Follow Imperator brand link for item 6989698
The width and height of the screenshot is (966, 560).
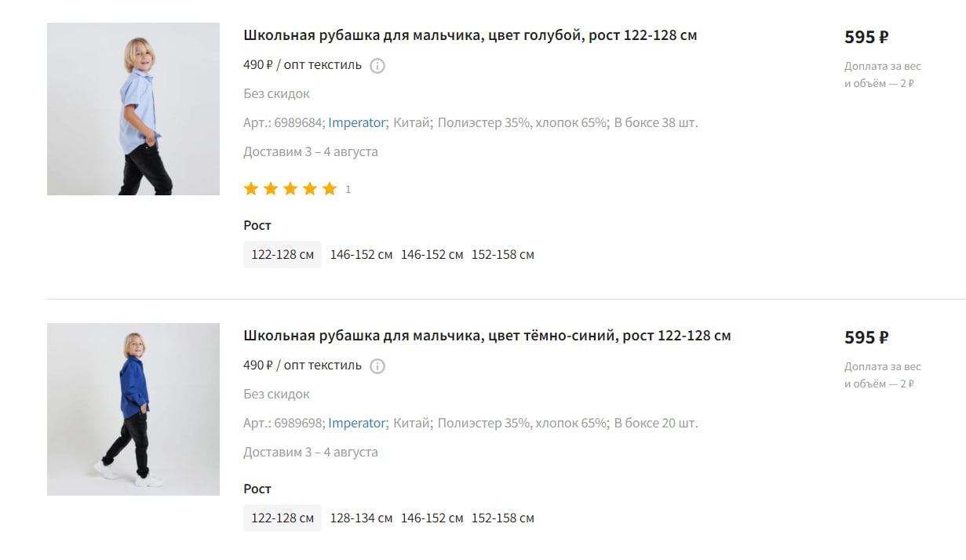(x=357, y=423)
